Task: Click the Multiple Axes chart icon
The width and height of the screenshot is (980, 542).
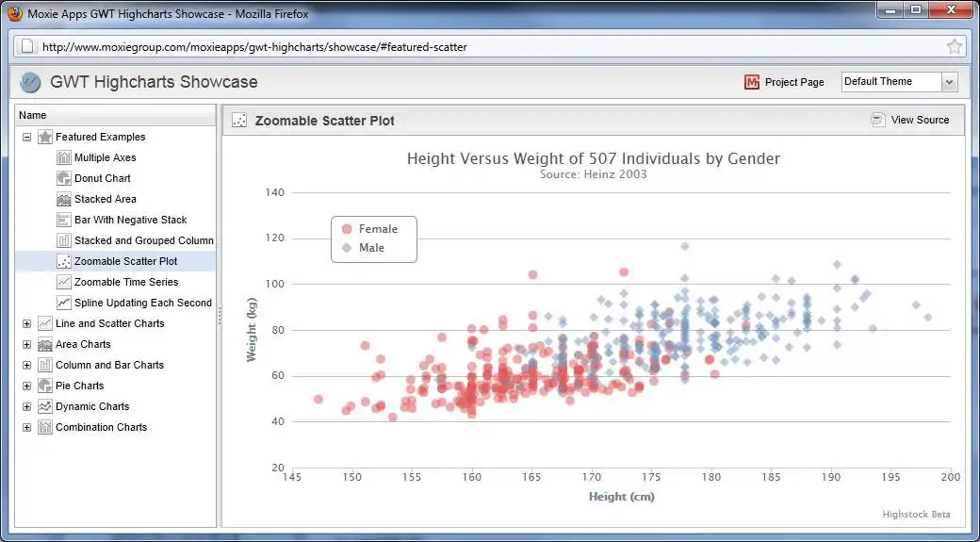Action: [64, 157]
